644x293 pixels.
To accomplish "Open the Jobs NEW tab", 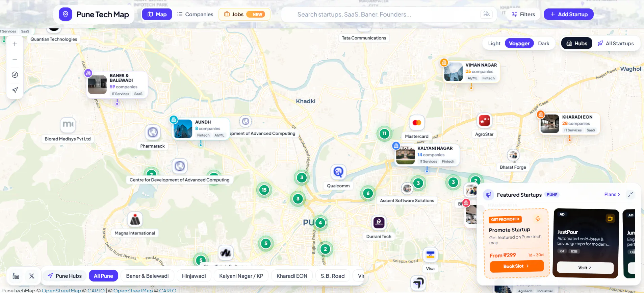I will tap(244, 14).
